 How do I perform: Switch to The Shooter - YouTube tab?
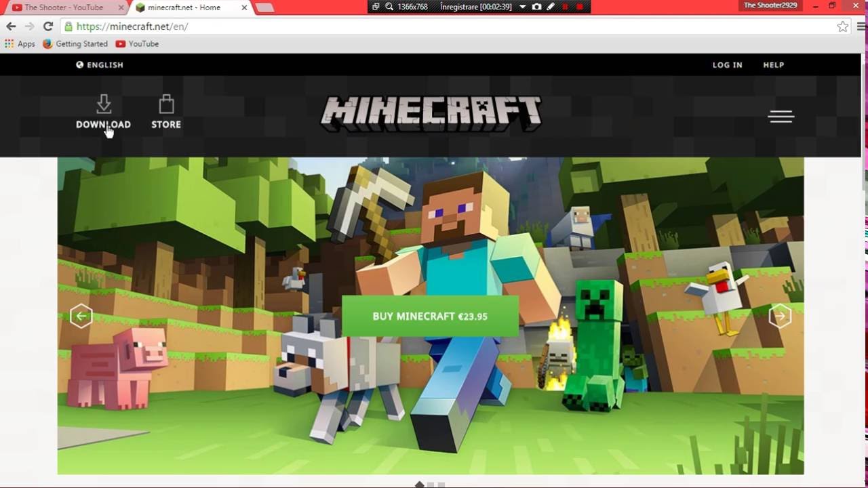64,7
